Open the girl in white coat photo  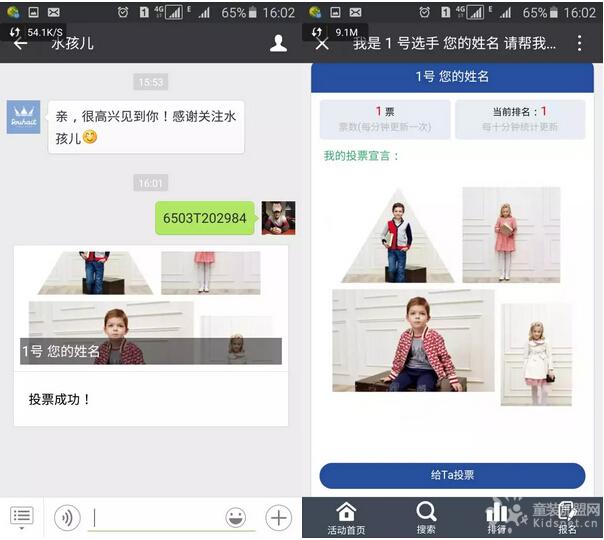tap(536, 355)
